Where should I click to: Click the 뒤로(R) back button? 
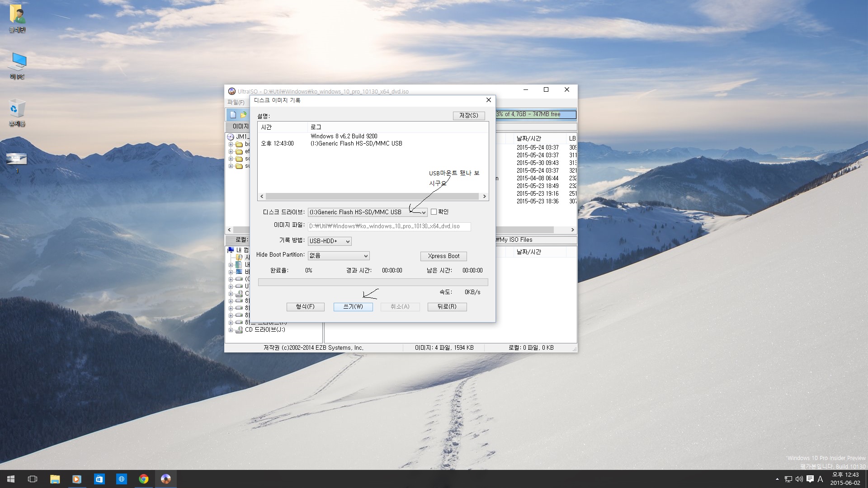pyautogui.click(x=447, y=307)
